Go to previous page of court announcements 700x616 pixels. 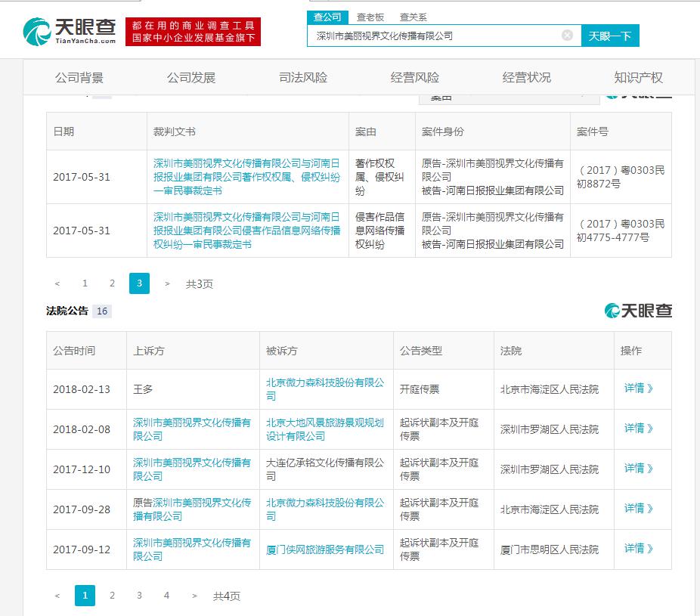point(57,596)
